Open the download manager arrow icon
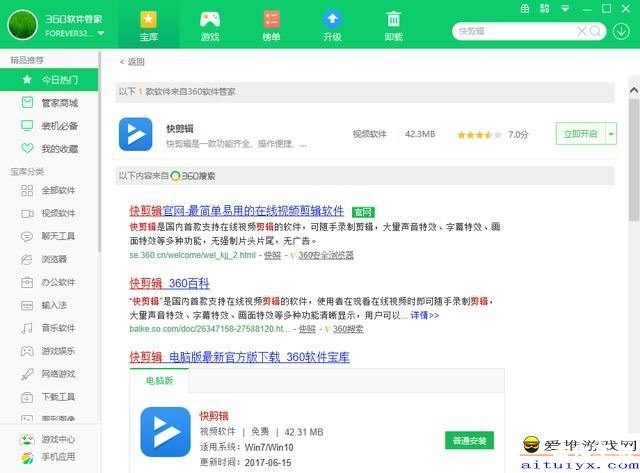This screenshot has width=640, height=473. [x=621, y=31]
